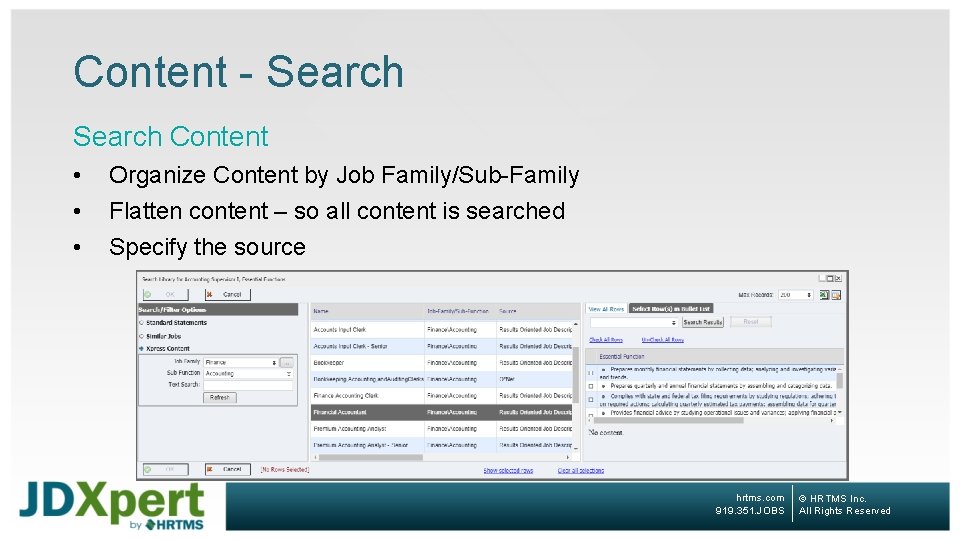Select the 'Premium Accounting Analyst' row
The width and height of the screenshot is (960, 540).
[441, 429]
